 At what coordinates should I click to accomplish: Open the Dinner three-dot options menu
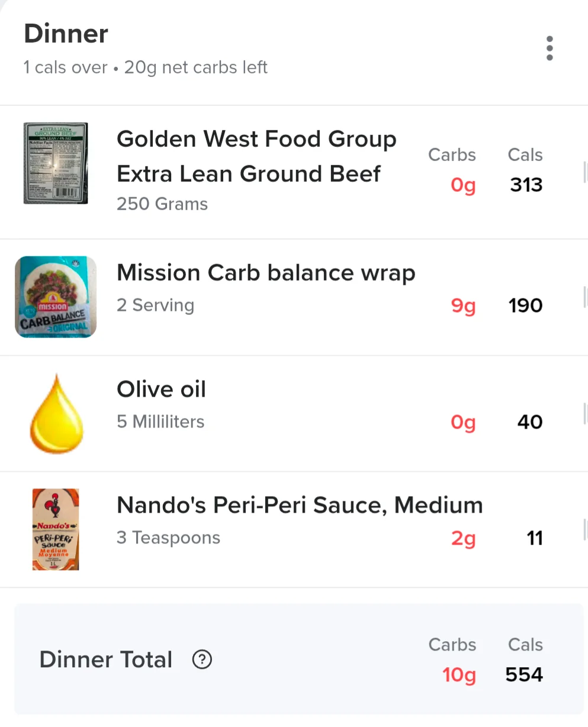click(550, 48)
